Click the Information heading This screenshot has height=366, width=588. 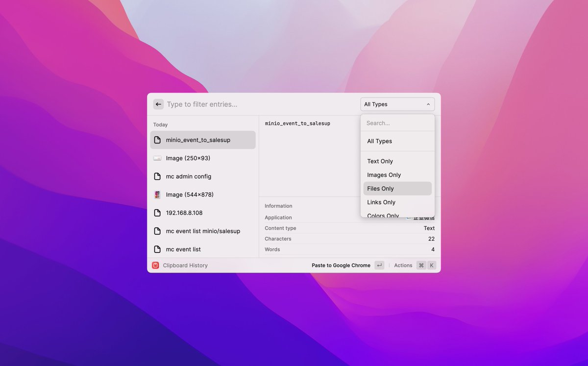(x=278, y=206)
